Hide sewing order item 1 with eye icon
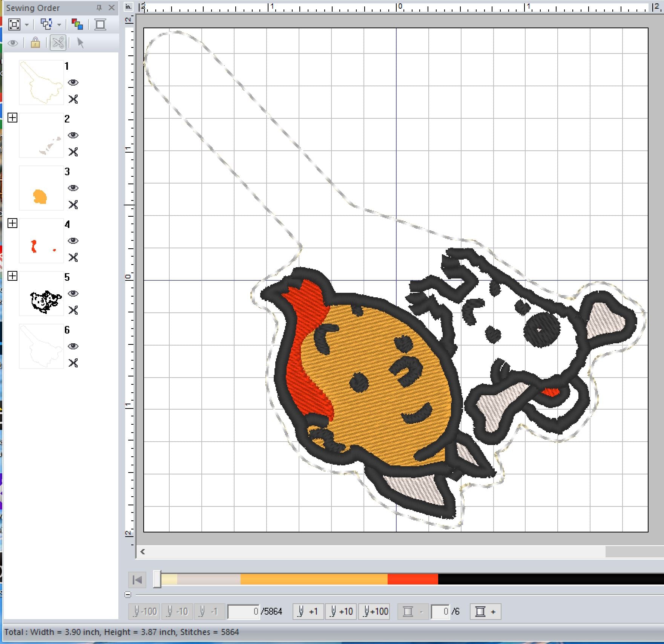 tap(73, 83)
